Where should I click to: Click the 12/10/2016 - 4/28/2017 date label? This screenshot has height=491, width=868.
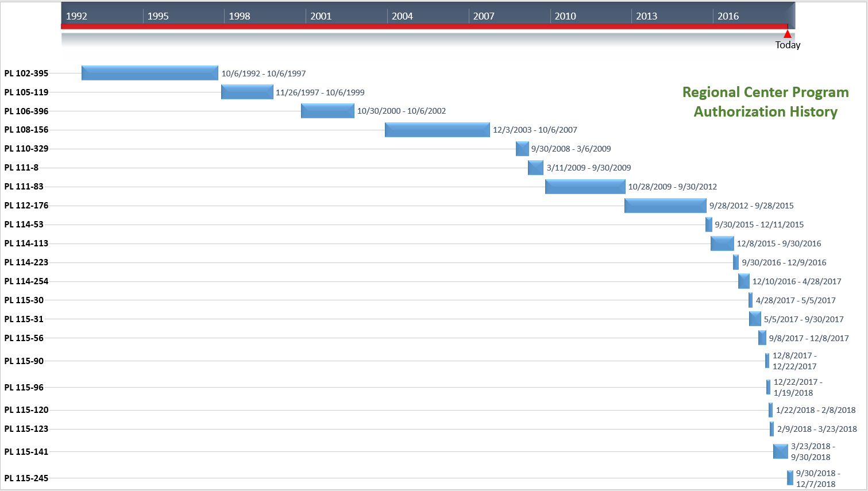797,281
